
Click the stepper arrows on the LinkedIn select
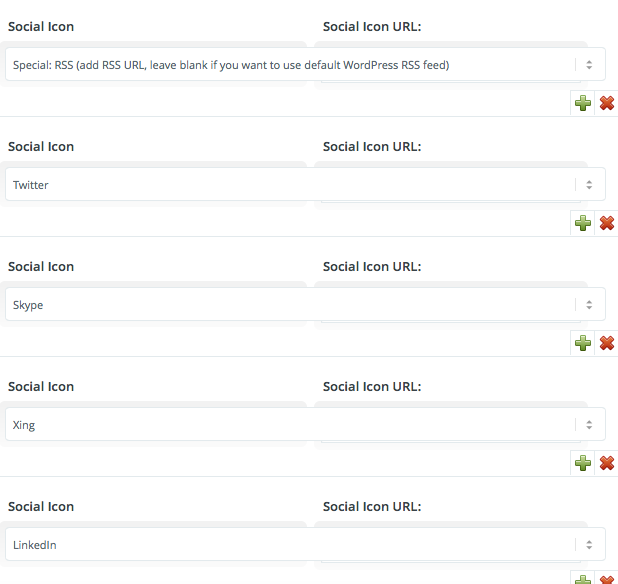click(x=589, y=545)
